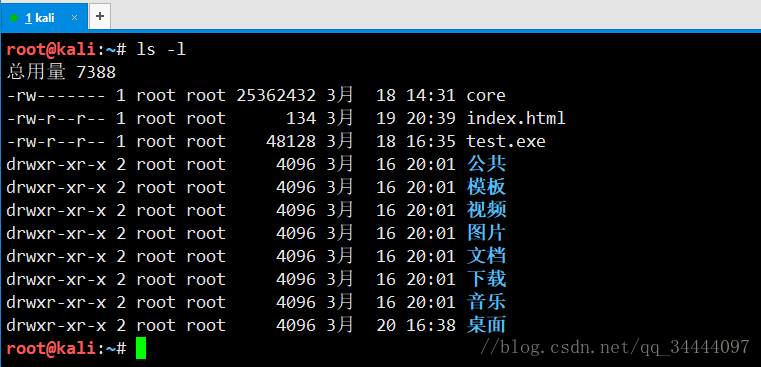
Task: Click the green cursor block at the prompt
Action: click(x=141, y=348)
